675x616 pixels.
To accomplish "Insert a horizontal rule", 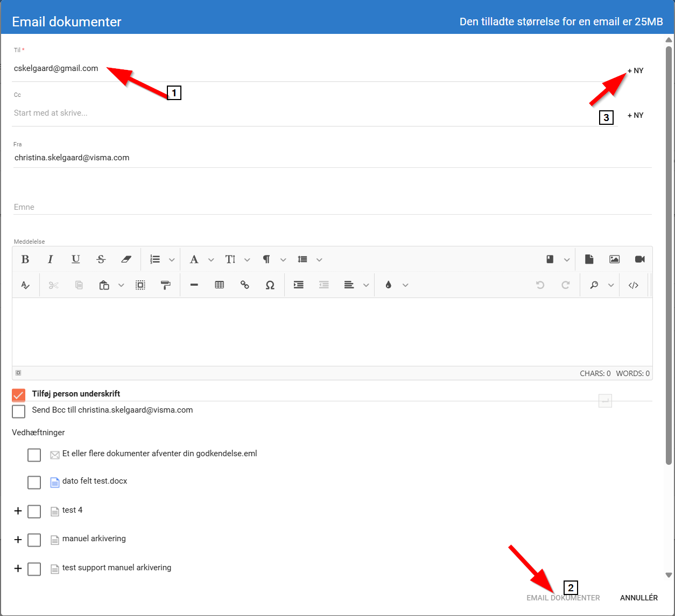I will pyautogui.click(x=194, y=285).
